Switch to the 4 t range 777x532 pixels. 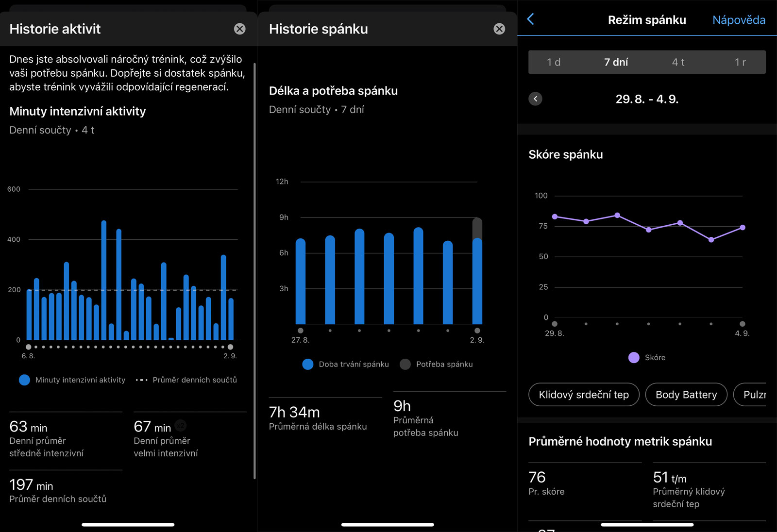pos(678,62)
